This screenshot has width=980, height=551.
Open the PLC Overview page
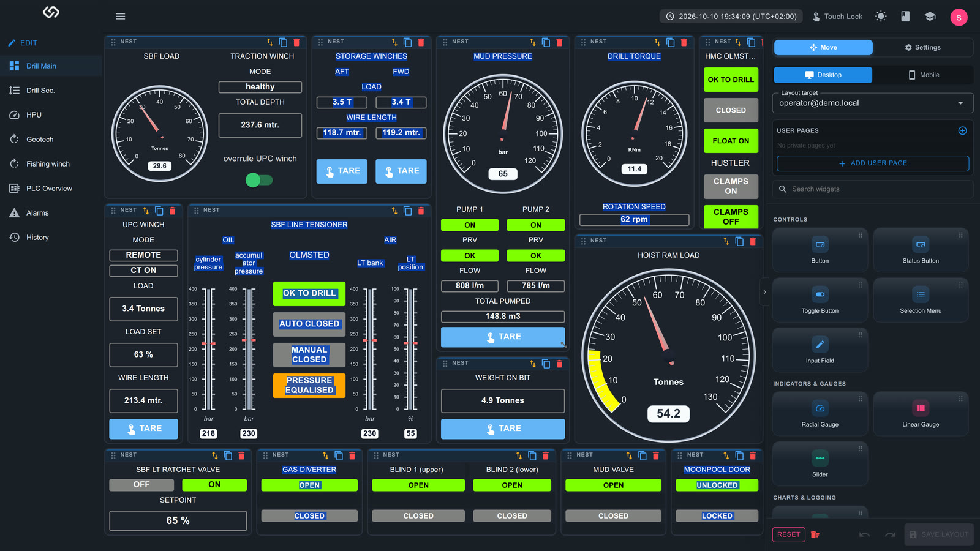51,189
